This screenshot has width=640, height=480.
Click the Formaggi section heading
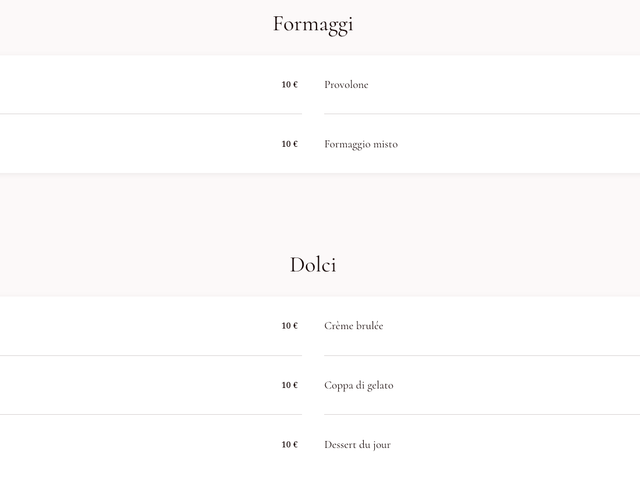click(312, 25)
